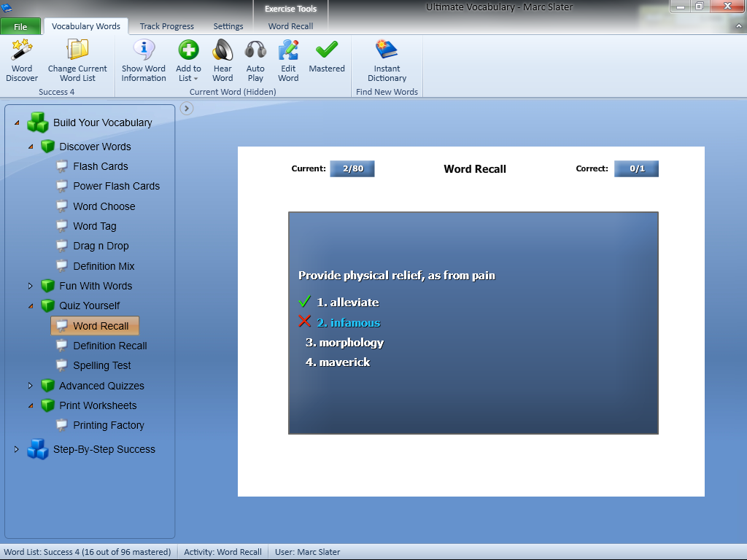
Task: Open the Instant Dictionary
Action: (387, 60)
